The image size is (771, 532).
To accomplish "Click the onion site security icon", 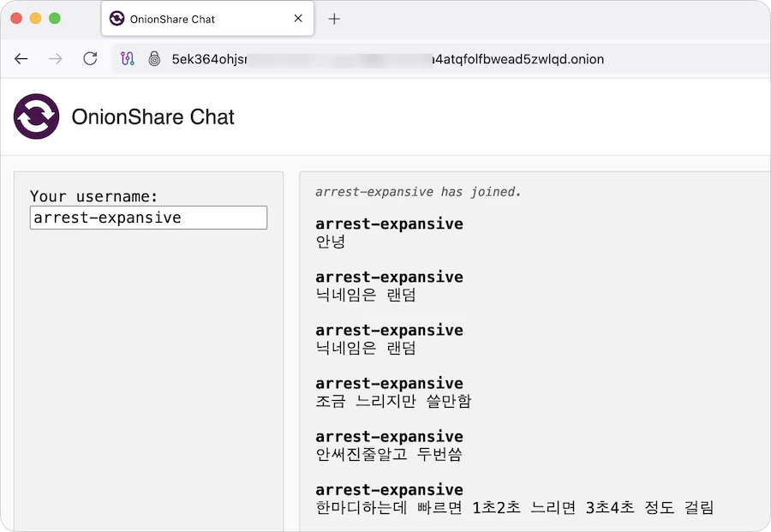I will tap(154, 59).
